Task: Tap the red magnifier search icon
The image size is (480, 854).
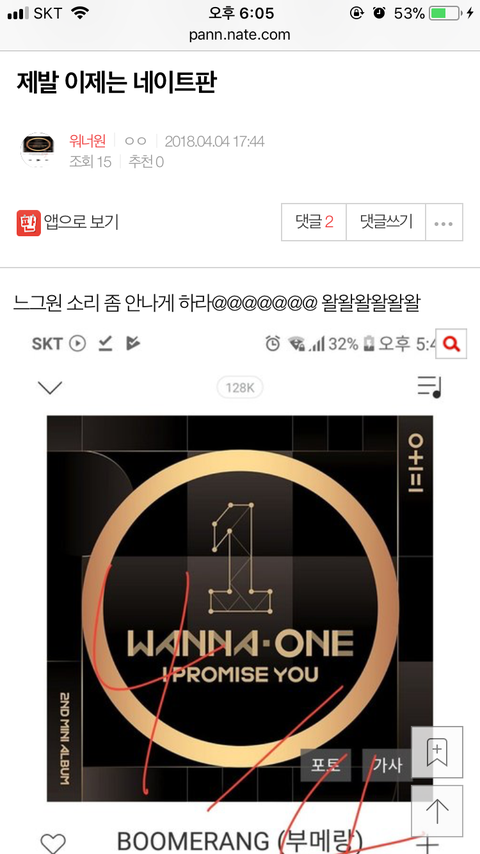Action: [x=452, y=343]
